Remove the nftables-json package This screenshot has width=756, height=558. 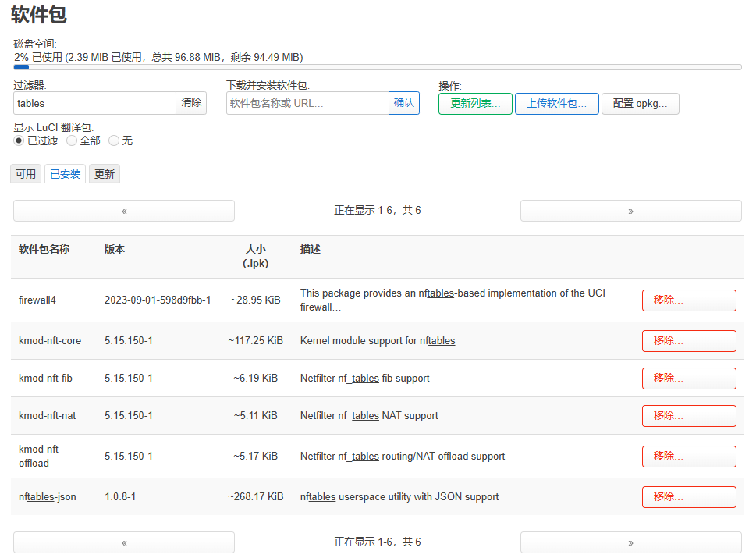pyautogui.click(x=688, y=497)
